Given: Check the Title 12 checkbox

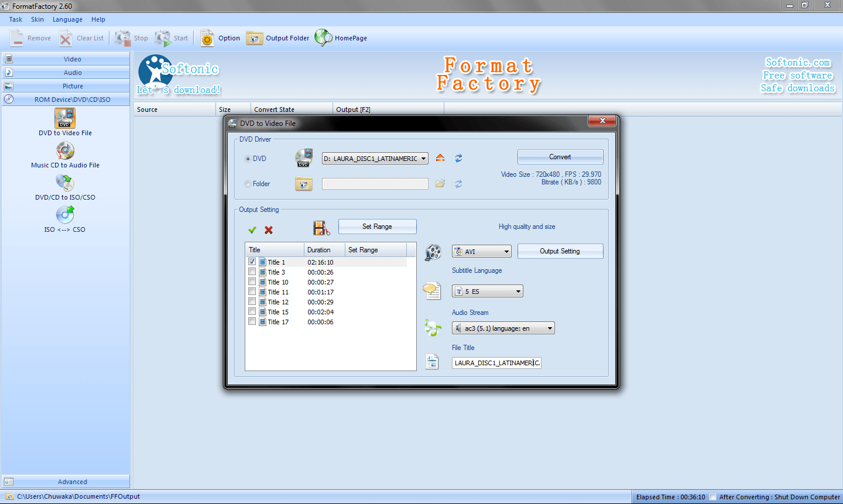Looking at the screenshot, I should tap(252, 301).
